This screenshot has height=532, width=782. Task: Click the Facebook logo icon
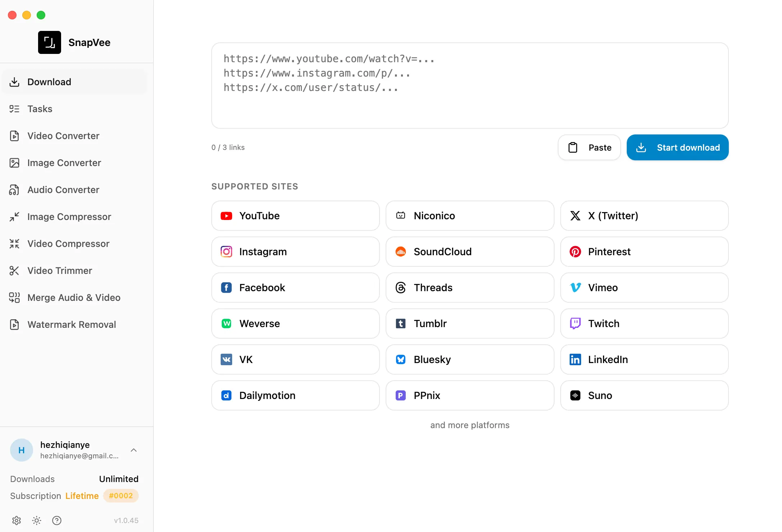(226, 288)
